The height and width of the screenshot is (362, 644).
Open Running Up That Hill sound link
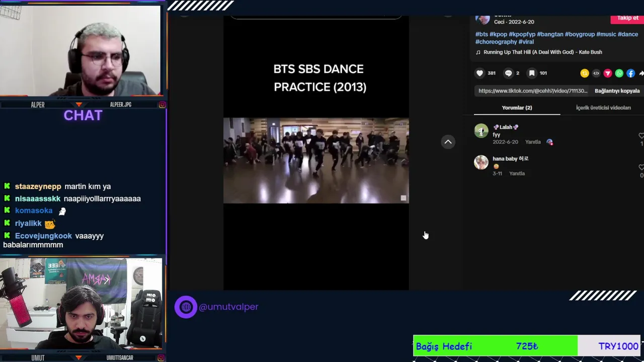pyautogui.click(x=542, y=52)
